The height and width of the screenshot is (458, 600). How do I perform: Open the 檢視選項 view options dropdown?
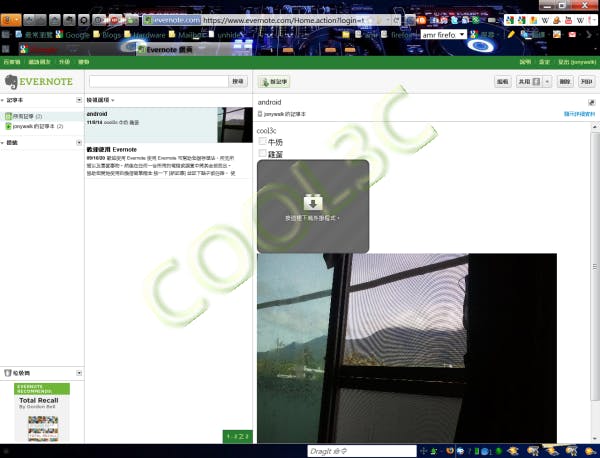click(x=100, y=100)
